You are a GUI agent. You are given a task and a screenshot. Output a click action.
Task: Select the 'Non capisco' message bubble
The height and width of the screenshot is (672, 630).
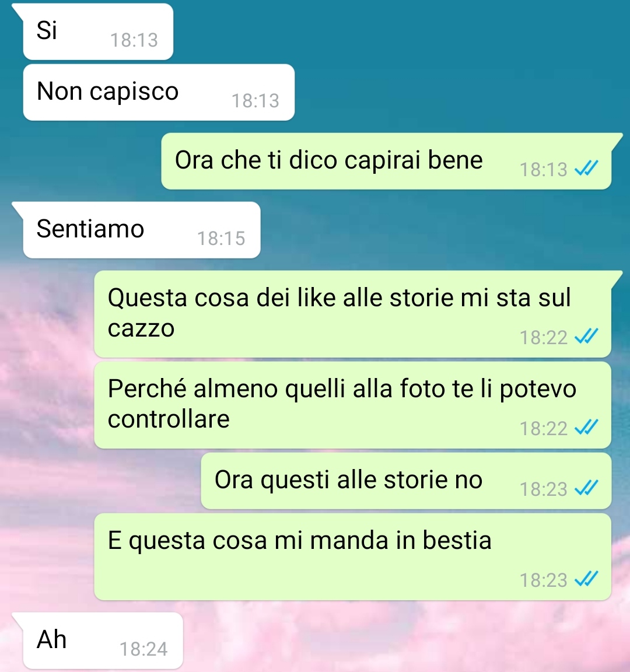tap(159, 92)
